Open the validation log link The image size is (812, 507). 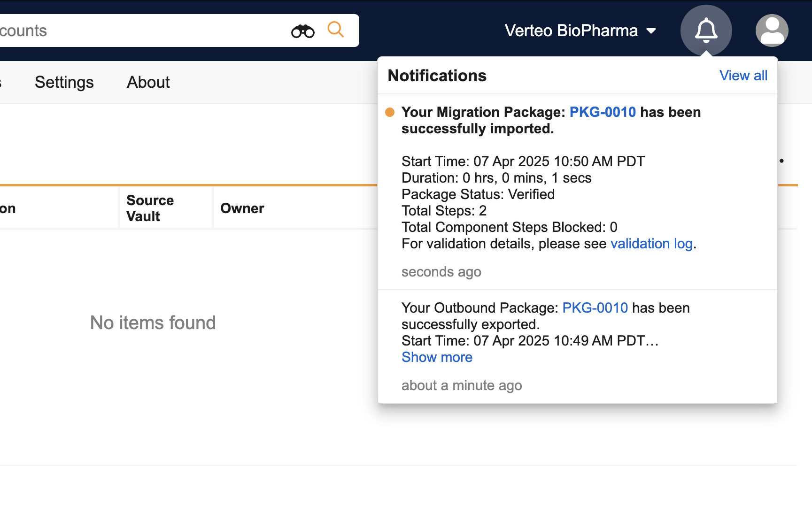coord(651,244)
